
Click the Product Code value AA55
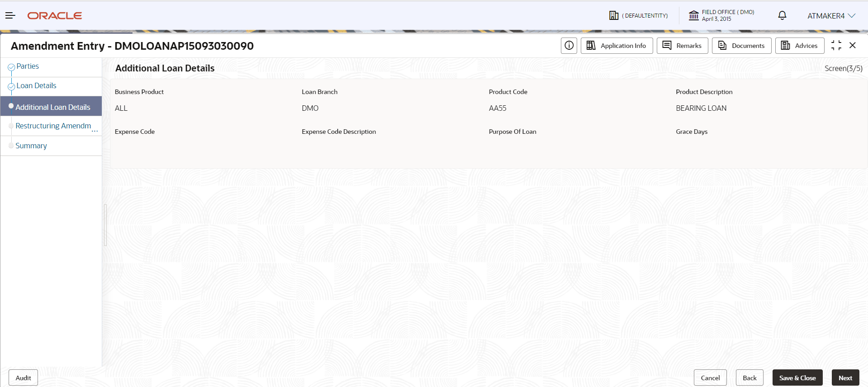tap(498, 108)
